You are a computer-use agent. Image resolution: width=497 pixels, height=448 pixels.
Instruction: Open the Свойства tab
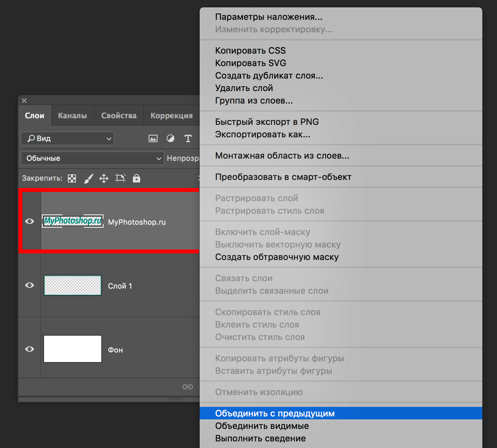(119, 116)
